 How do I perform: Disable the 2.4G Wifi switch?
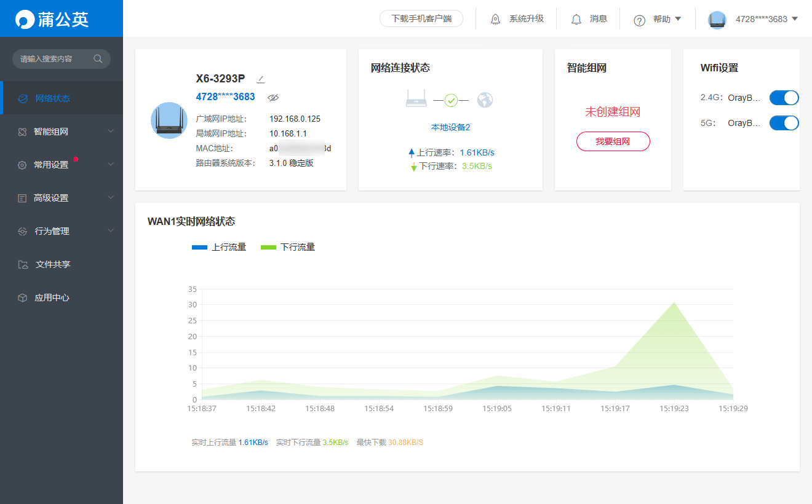[x=784, y=97]
